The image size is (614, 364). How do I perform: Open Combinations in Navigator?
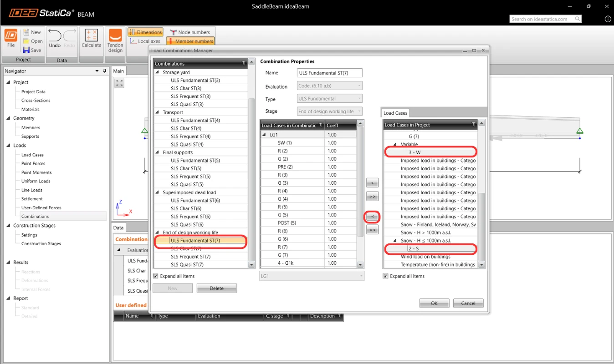pos(35,217)
